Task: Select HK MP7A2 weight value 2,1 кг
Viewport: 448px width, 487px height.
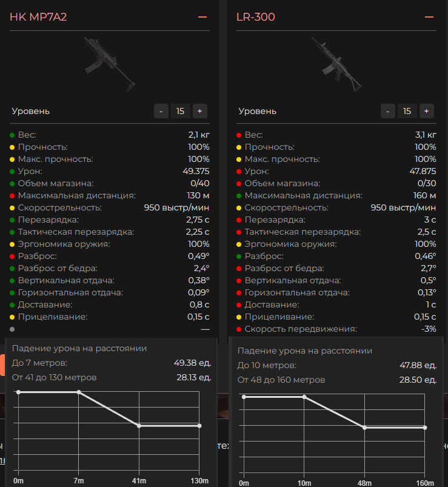Action: [199, 135]
